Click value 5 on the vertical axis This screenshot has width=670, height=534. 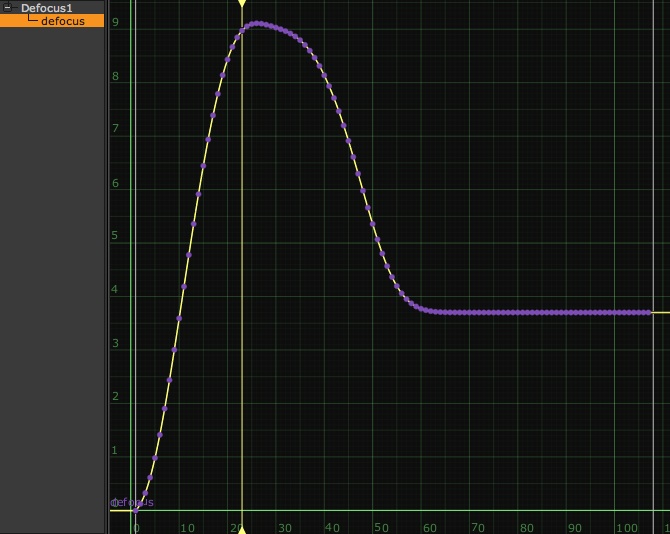tap(116, 236)
